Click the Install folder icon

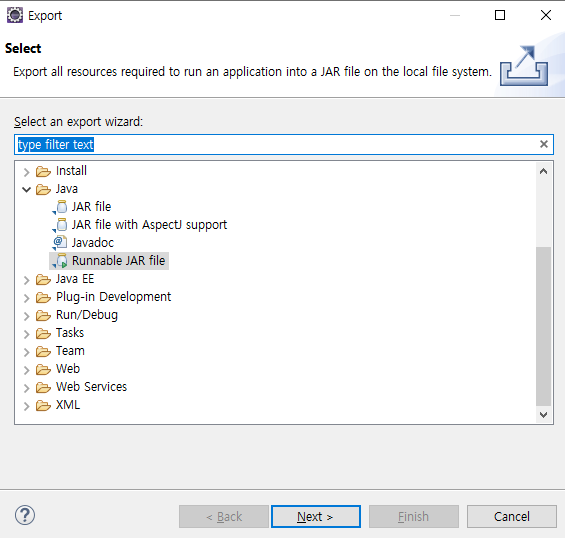point(43,171)
